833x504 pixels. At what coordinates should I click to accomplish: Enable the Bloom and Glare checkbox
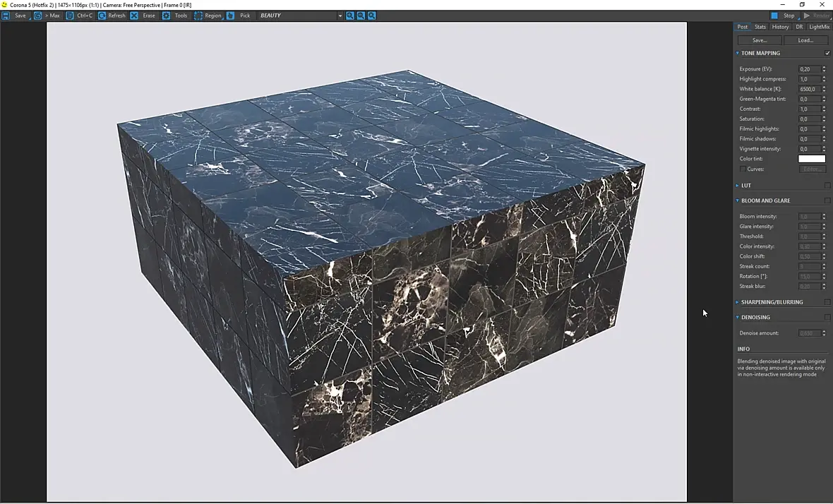point(827,200)
